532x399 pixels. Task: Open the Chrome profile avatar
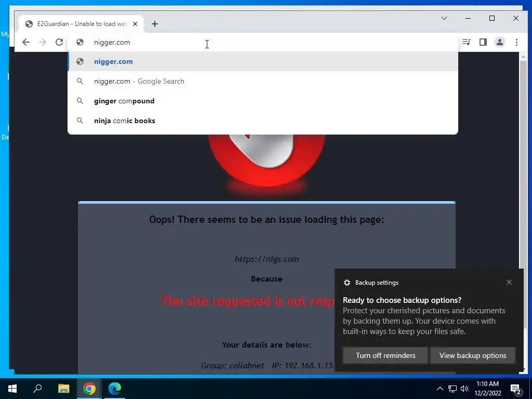499,42
